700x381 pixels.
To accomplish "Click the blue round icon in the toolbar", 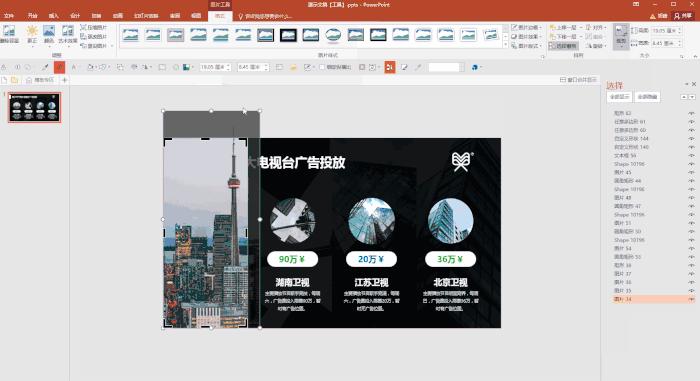I will pyautogui.click(x=475, y=67).
